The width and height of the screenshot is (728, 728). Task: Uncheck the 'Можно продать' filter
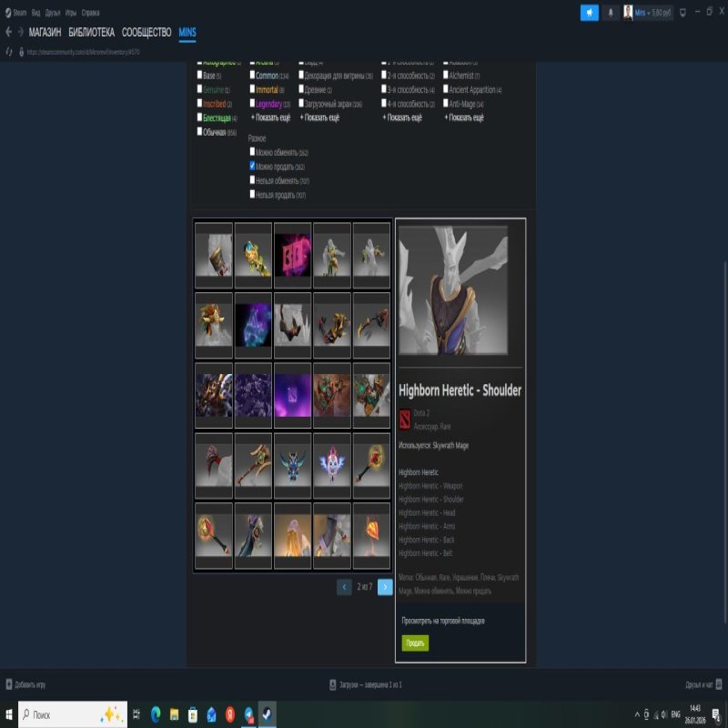click(x=252, y=167)
